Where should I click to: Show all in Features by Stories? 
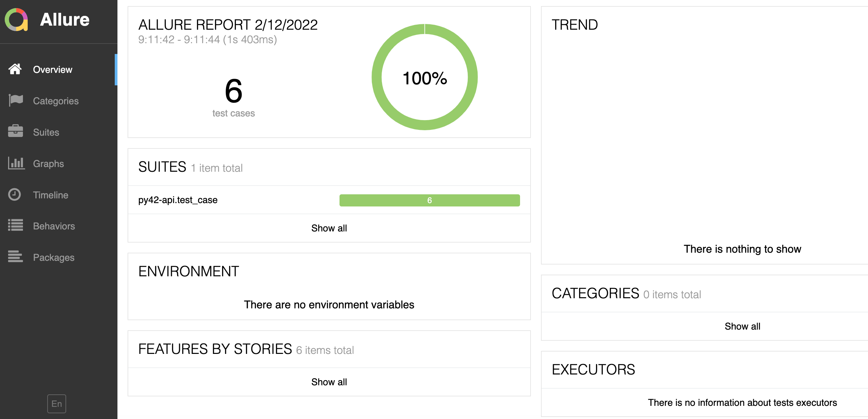pyautogui.click(x=329, y=382)
